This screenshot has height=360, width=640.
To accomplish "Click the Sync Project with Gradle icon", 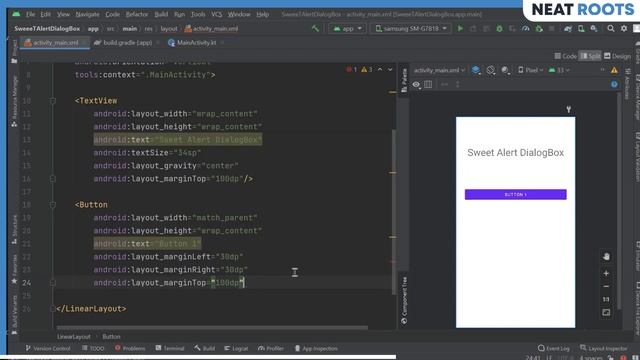I will pos(568,29).
